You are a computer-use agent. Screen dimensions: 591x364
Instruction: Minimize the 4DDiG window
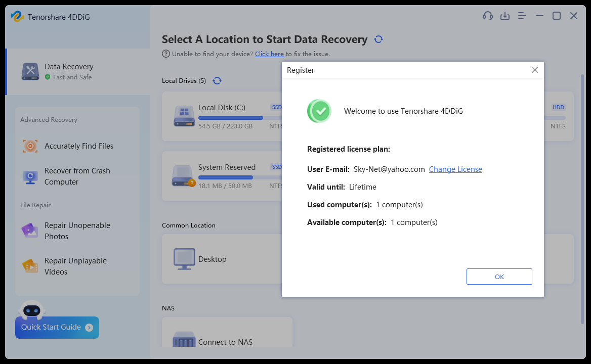click(539, 16)
